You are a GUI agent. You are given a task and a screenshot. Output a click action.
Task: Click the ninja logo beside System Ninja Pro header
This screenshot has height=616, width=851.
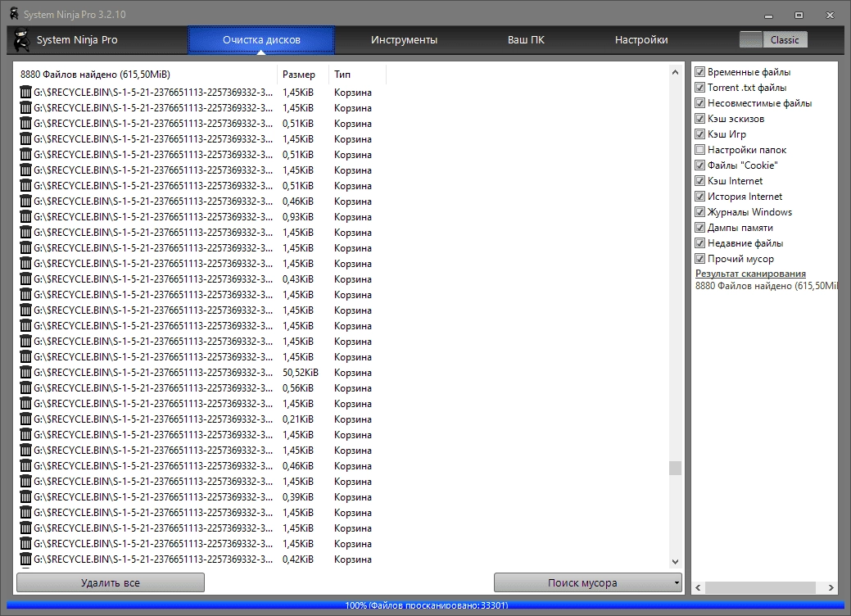[21, 39]
